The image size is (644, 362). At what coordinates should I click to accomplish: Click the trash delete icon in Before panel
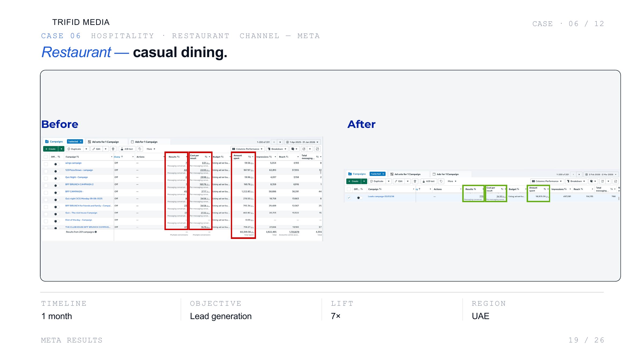(113, 149)
